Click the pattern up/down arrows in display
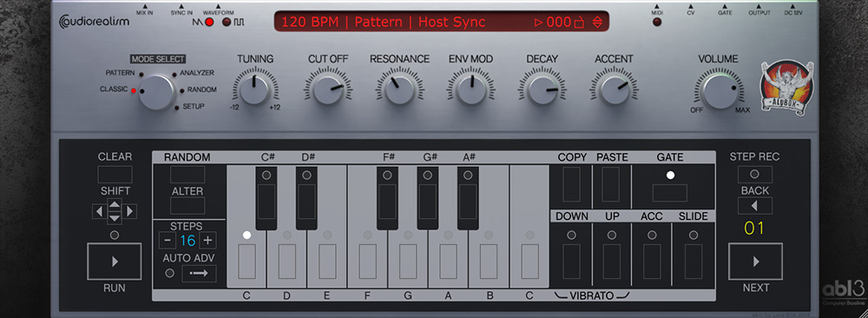The height and width of the screenshot is (318, 868). pos(597,23)
